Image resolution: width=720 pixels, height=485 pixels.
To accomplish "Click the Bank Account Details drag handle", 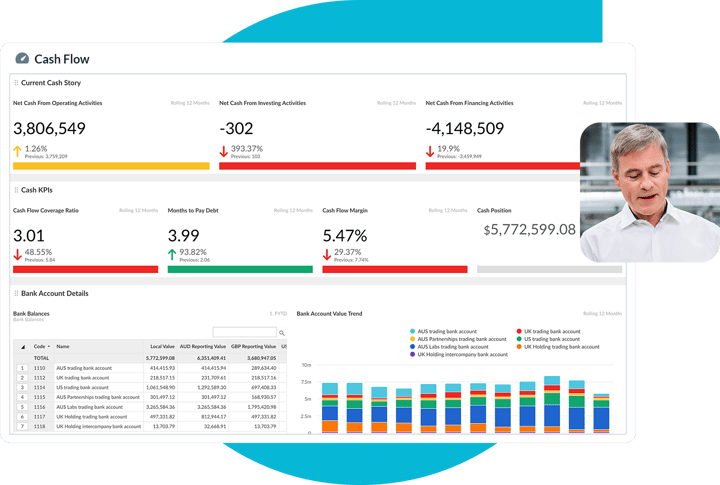I will pyautogui.click(x=16, y=293).
